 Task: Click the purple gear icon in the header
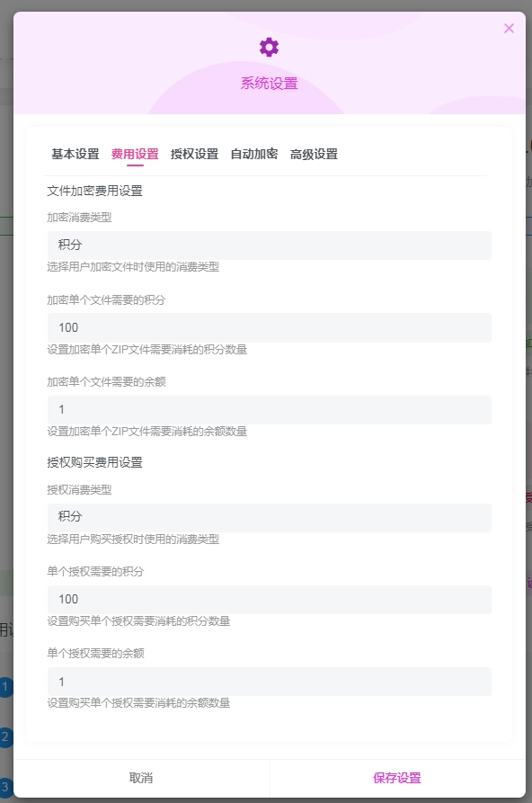click(x=269, y=47)
